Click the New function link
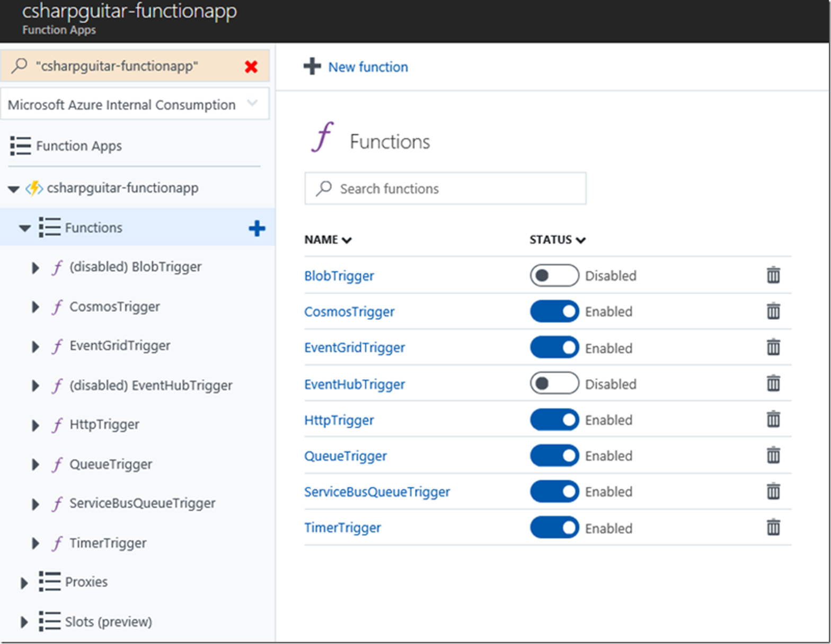The height and width of the screenshot is (644, 831). pos(368,67)
